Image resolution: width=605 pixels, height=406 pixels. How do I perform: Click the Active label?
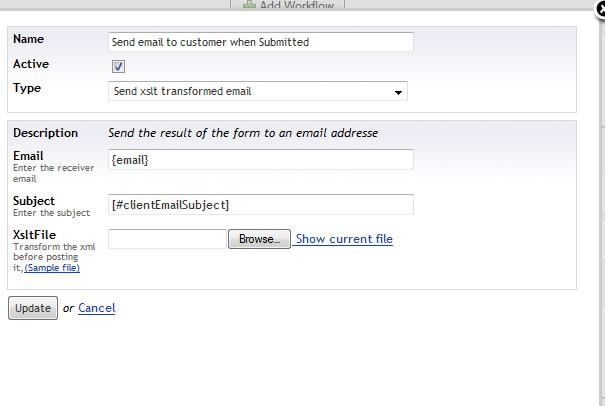click(x=31, y=64)
